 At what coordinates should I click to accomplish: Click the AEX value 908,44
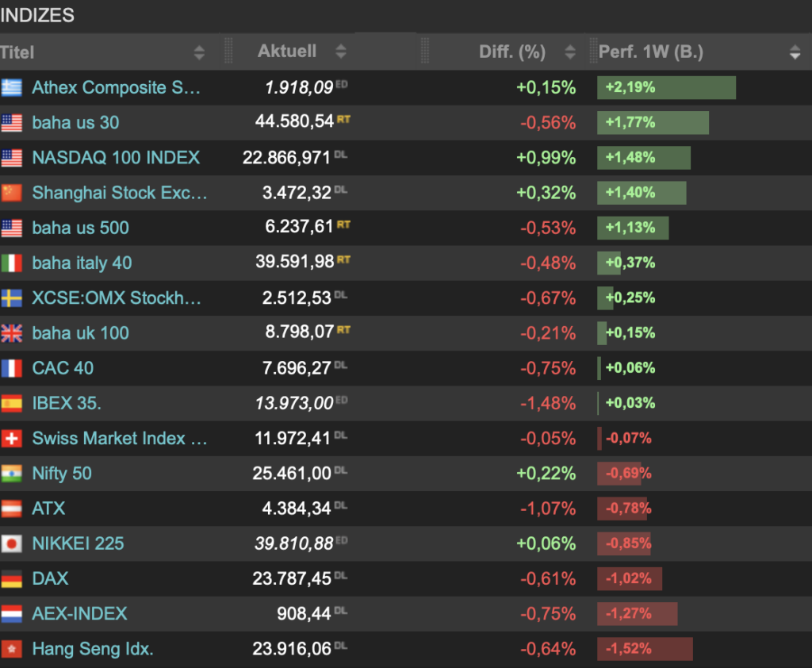coord(304,613)
